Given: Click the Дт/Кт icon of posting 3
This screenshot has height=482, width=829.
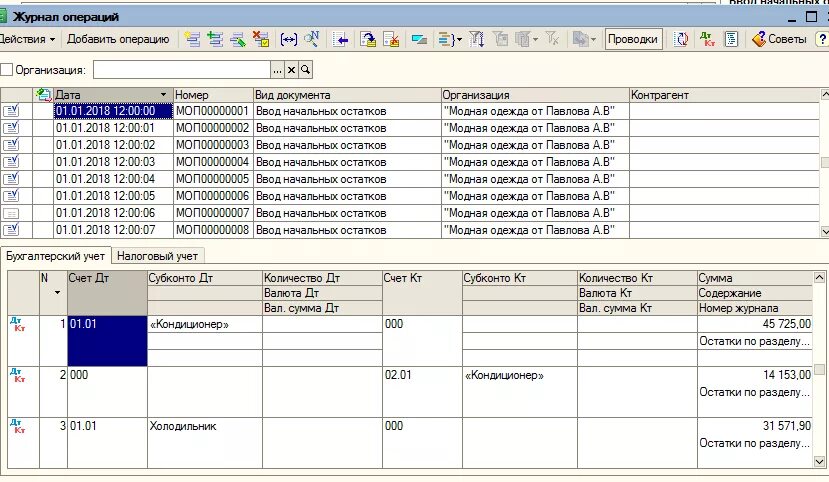Looking at the screenshot, I should 17,426.
